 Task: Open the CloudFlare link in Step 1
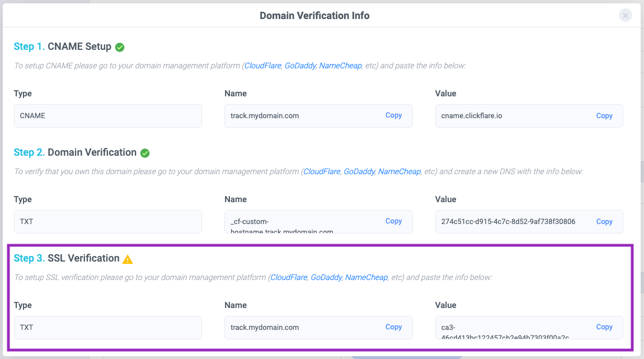point(263,66)
